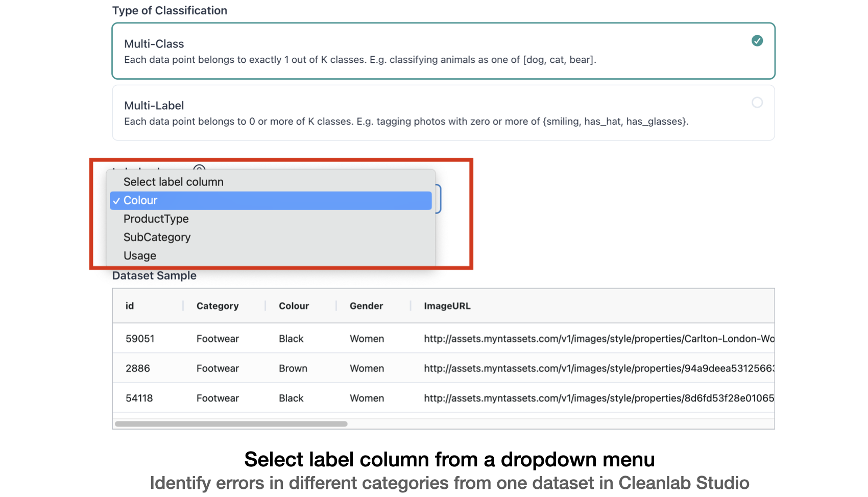The width and height of the screenshot is (868, 497).
Task: Click the Category column header
Action: (x=218, y=306)
